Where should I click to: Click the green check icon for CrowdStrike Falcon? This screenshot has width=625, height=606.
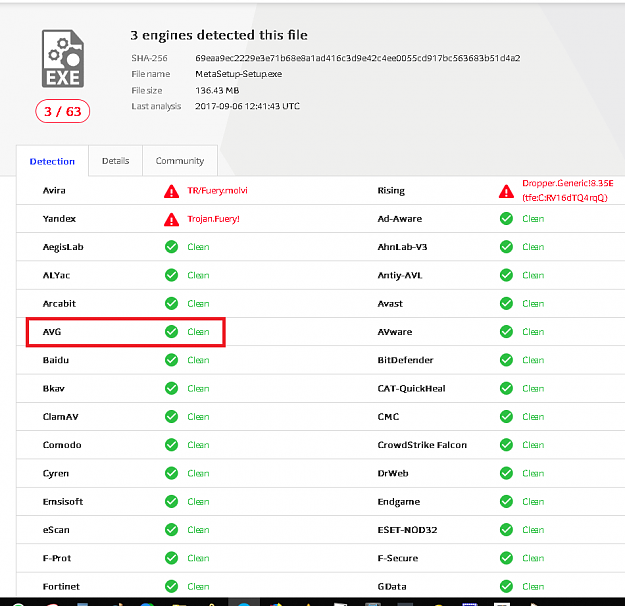click(506, 445)
